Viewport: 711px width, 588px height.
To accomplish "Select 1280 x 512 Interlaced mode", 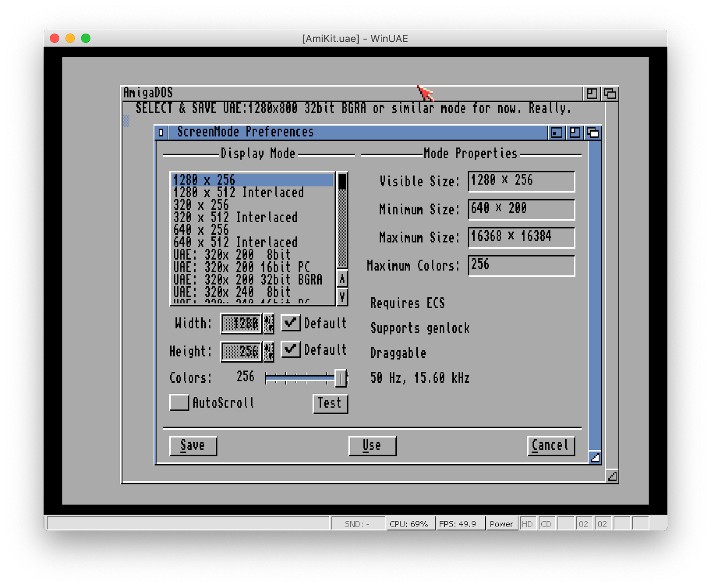I will [x=252, y=192].
